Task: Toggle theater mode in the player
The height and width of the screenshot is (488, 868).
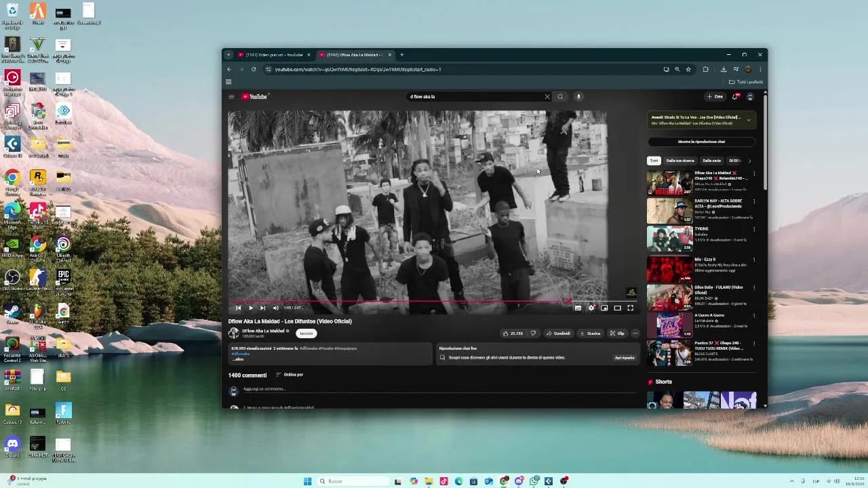Action: click(617, 308)
